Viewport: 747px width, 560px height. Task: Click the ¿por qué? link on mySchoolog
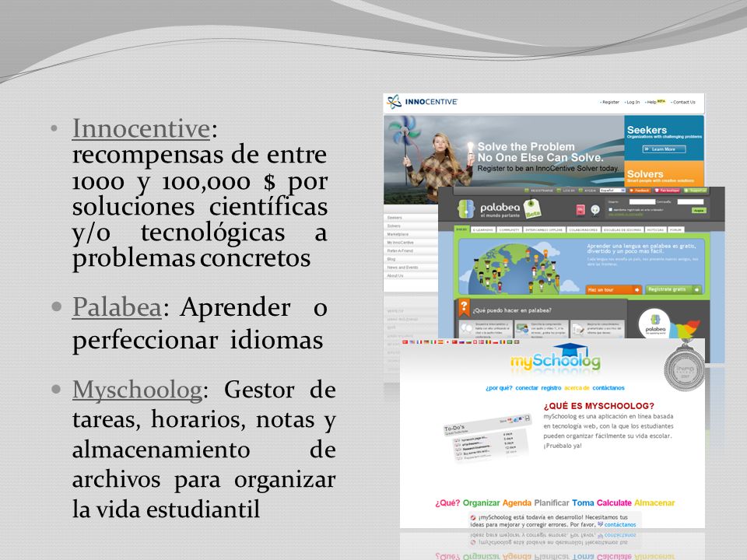pyautogui.click(x=499, y=387)
